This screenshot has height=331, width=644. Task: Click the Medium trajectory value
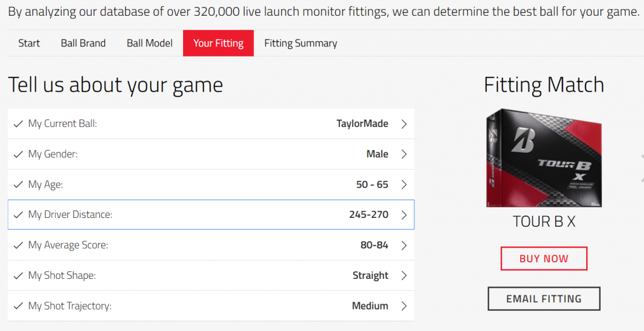tap(370, 306)
